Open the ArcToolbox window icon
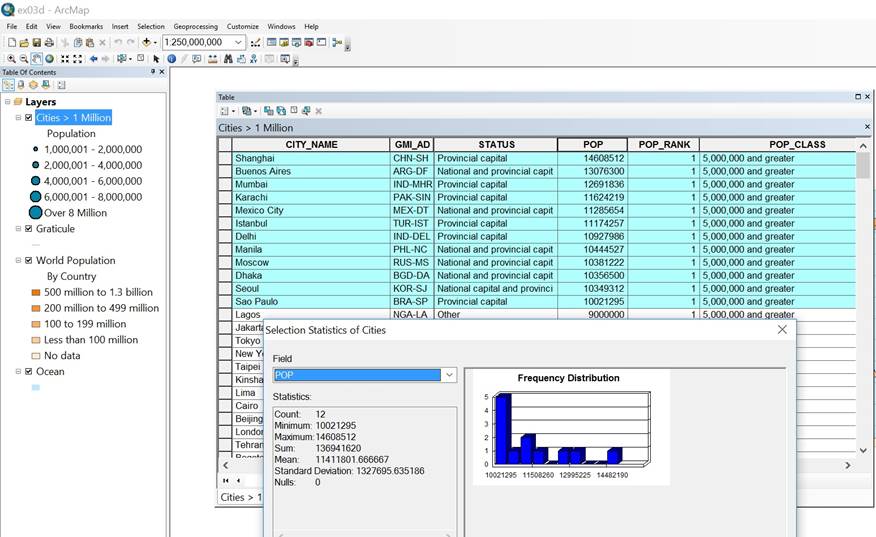 [x=308, y=42]
